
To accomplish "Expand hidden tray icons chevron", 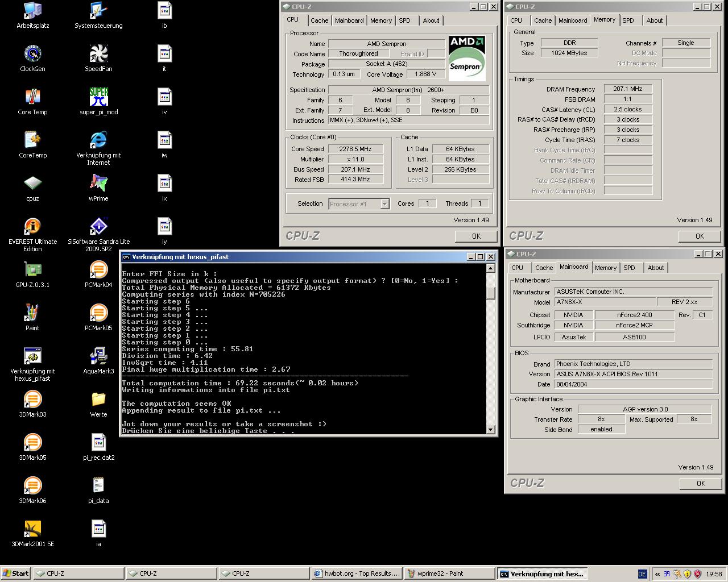I will tap(657, 574).
